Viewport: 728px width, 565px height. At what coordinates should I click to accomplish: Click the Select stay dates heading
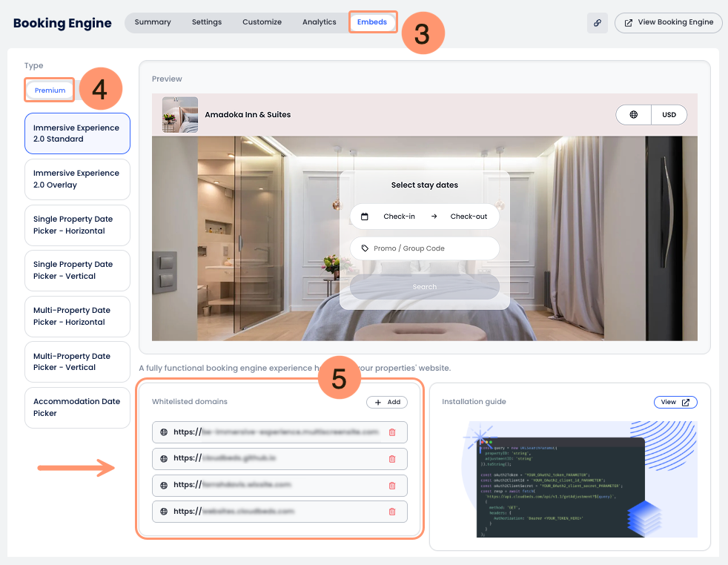coord(424,185)
